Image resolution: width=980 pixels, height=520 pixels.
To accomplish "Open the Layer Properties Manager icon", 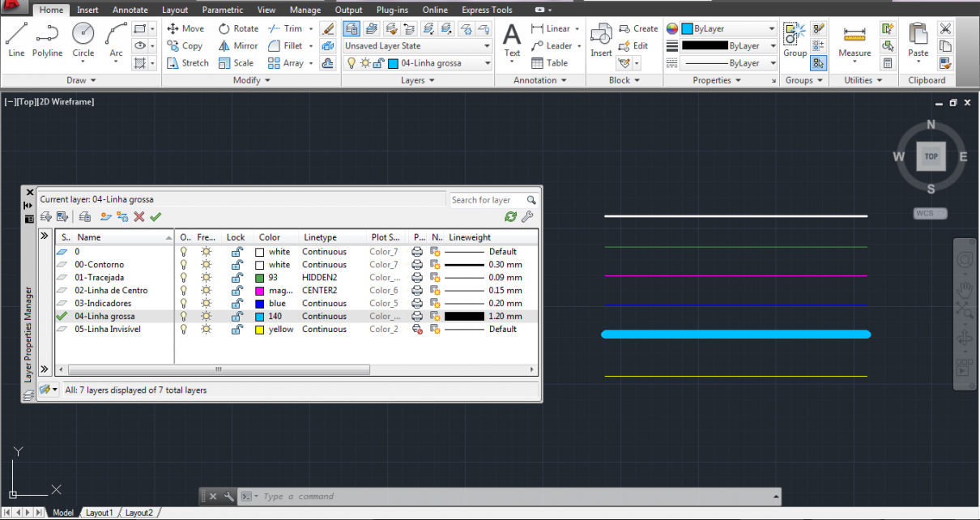I will (352, 28).
